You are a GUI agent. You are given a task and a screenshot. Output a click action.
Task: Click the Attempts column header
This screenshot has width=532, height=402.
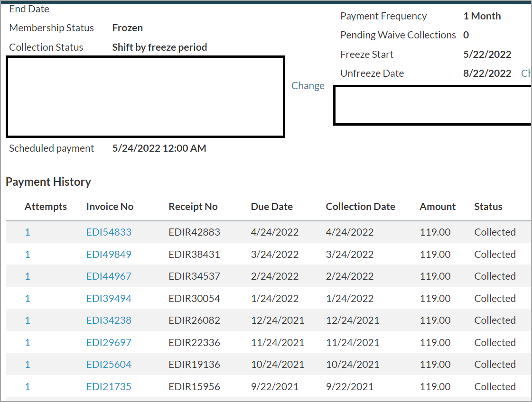point(46,207)
